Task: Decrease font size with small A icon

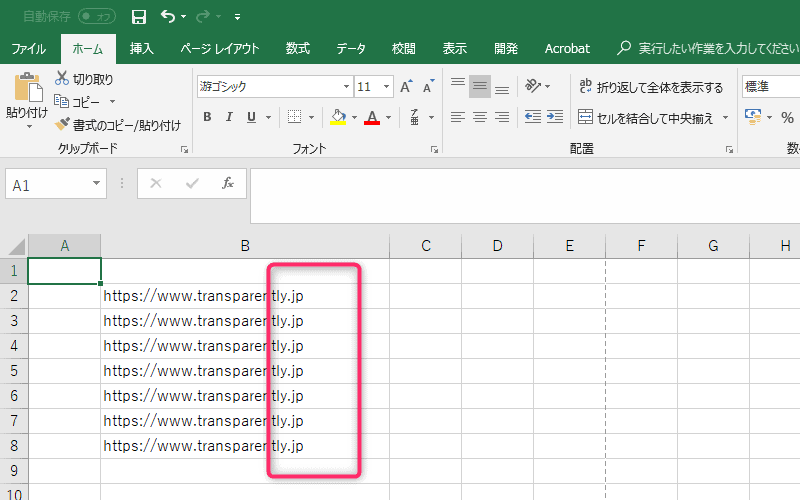Action: tap(429, 87)
